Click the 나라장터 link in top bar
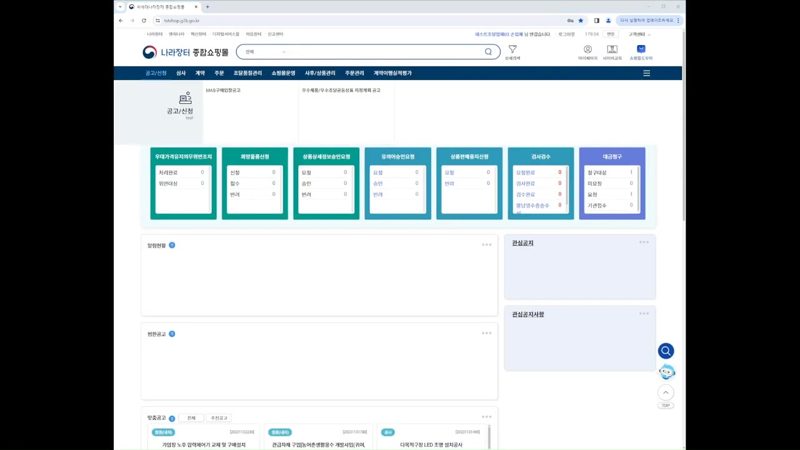The height and width of the screenshot is (450, 800). [155, 34]
